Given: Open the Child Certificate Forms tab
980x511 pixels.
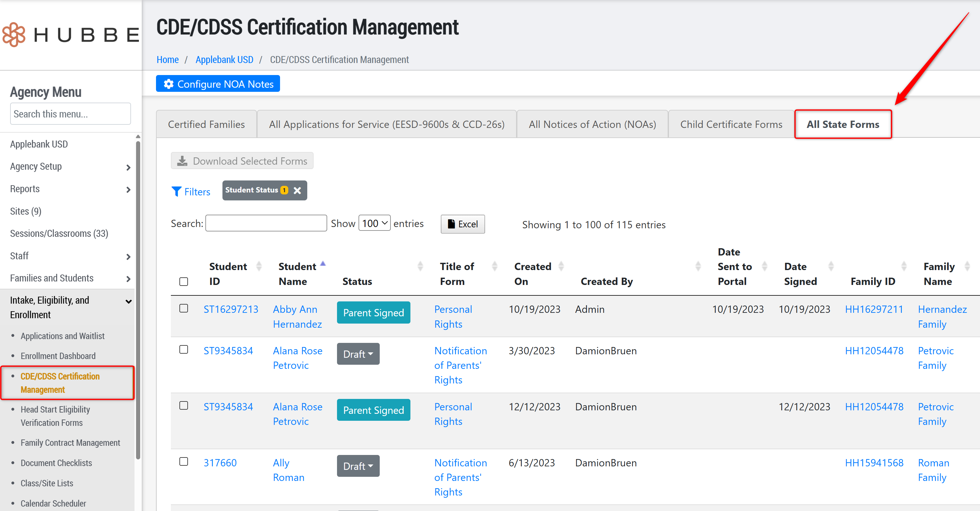Looking at the screenshot, I should coord(731,124).
